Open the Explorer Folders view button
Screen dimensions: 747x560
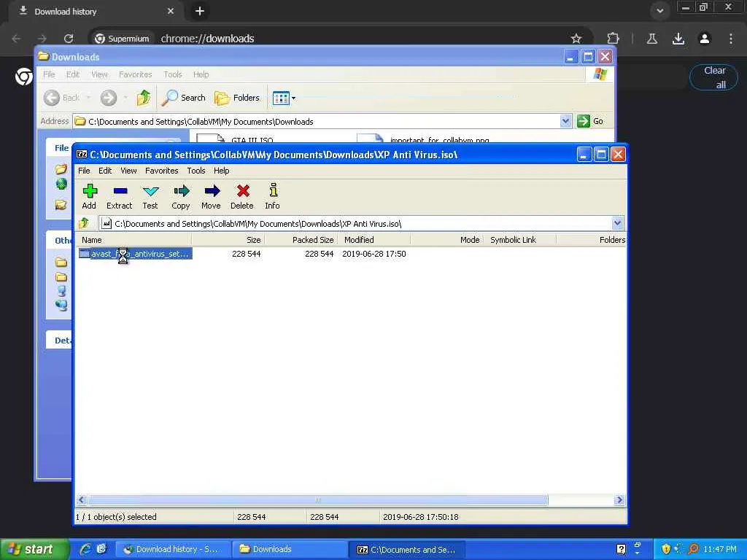pos(237,98)
